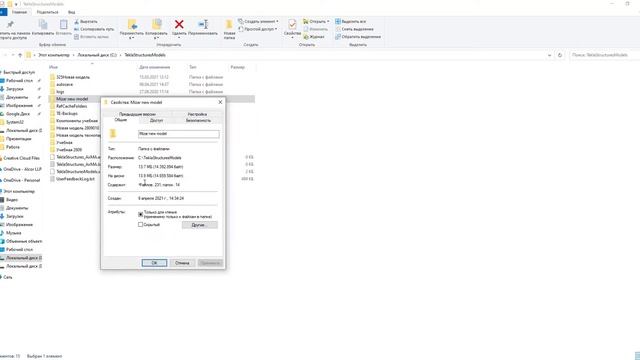Open the Главная ribbon tab
640x360 pixels.
[x=19, y=12]
